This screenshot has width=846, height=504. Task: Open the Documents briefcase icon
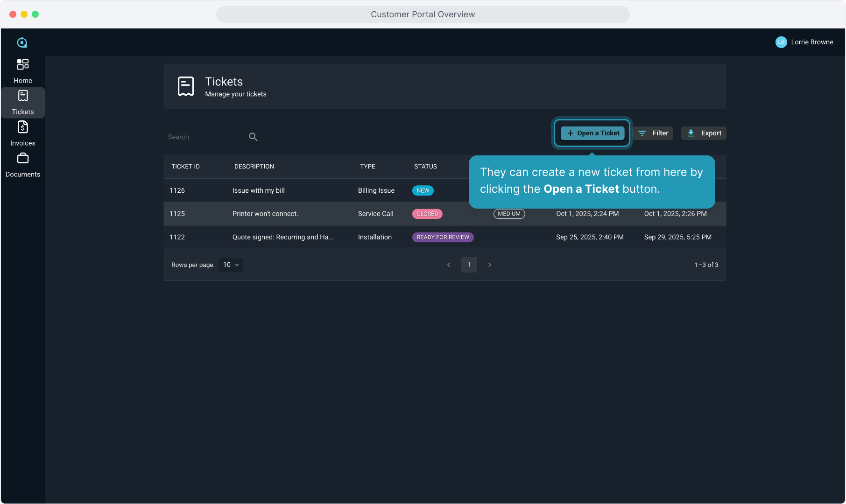[x=22, y=159]
